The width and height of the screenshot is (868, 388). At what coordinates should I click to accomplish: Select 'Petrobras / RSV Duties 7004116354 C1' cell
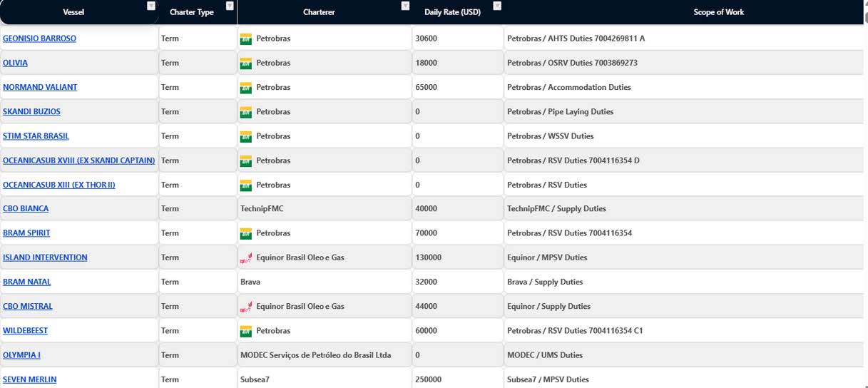pyautogui.click(x=685, y=331)
